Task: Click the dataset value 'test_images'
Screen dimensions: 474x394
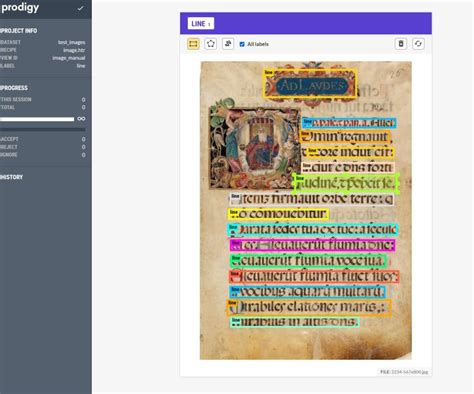Action: 71,42
